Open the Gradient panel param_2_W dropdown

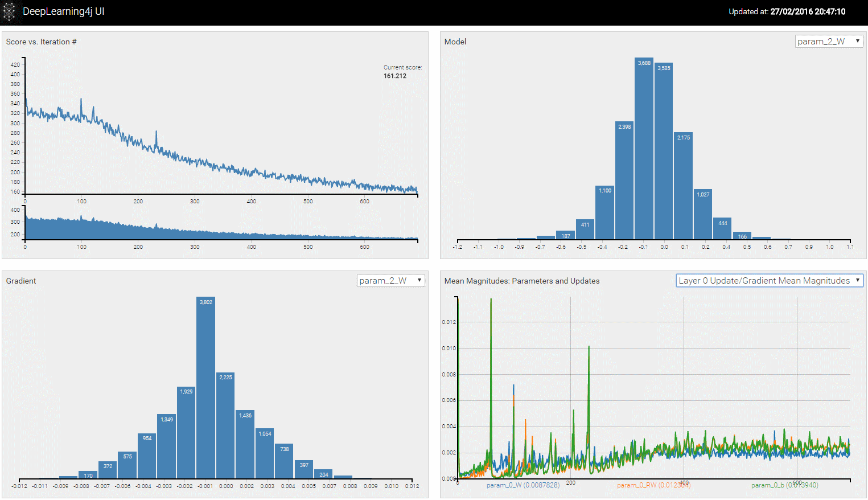tap(390, 281)
